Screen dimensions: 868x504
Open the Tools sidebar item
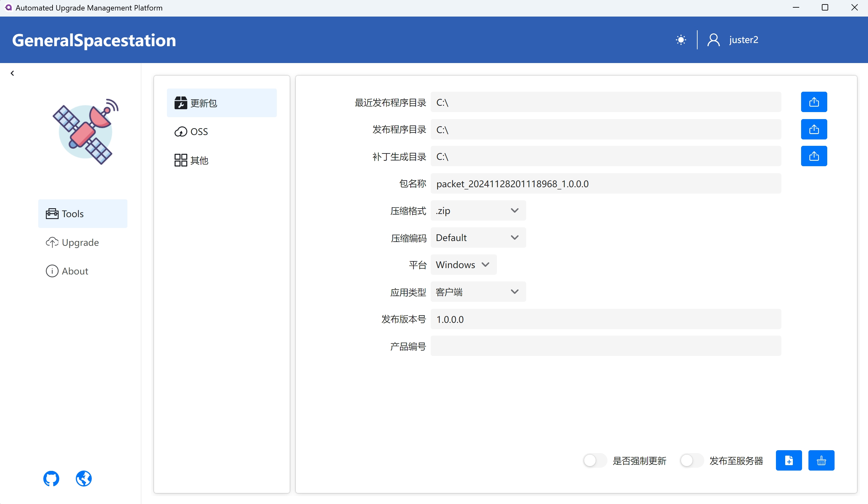click(x=83, y=214)
